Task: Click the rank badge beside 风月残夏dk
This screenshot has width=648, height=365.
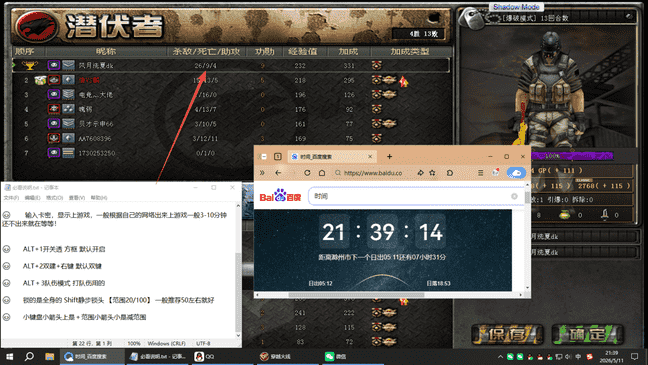Action: (68, 65)
